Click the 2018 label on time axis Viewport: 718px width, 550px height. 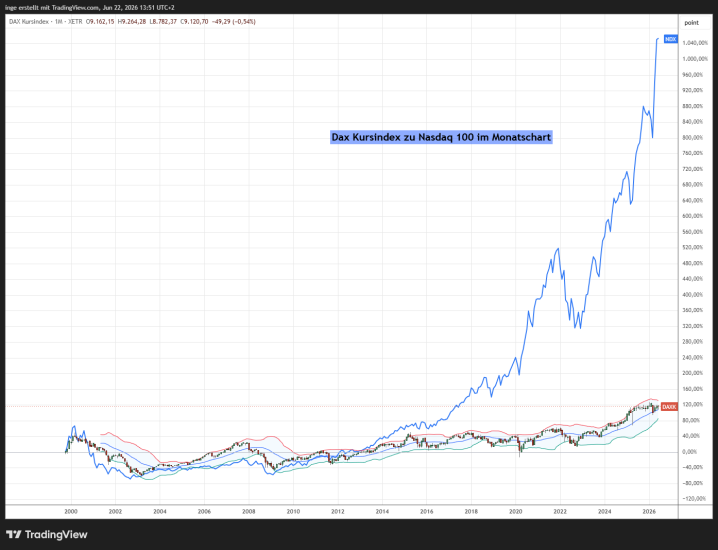click(x=471, y=512)
